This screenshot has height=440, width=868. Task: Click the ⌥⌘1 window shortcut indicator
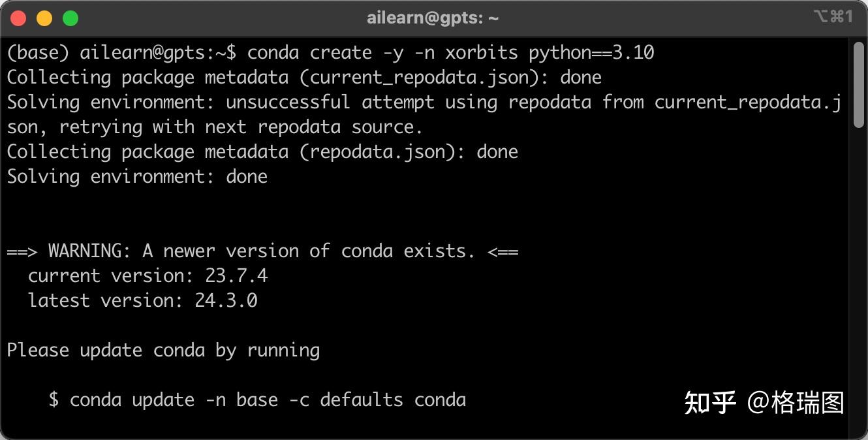click(833, 17)
